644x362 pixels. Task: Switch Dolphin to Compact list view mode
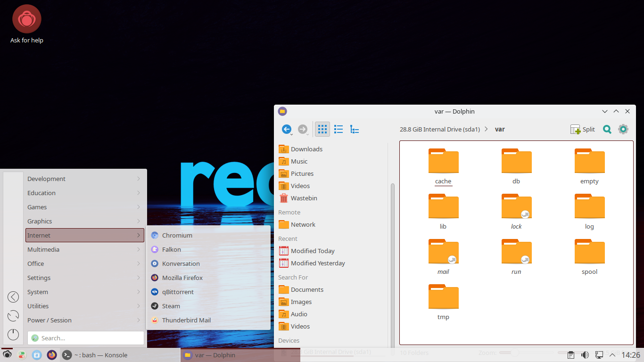coord(339,129)
